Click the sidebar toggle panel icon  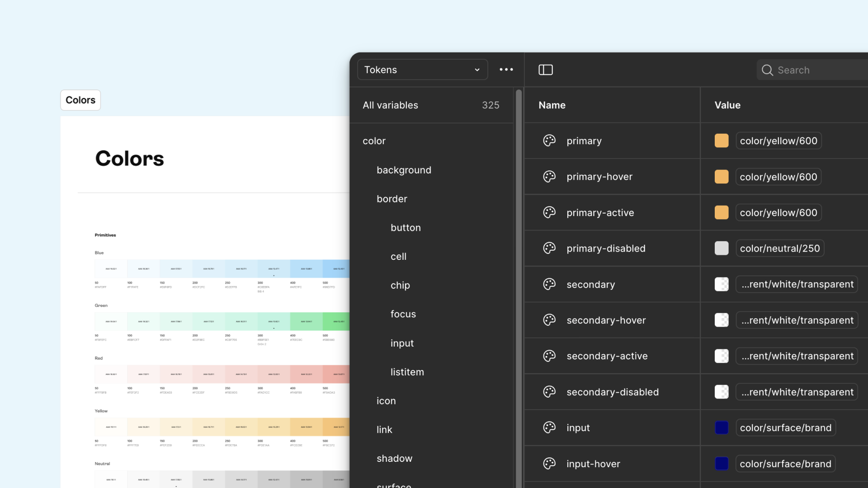click(546, 70)
